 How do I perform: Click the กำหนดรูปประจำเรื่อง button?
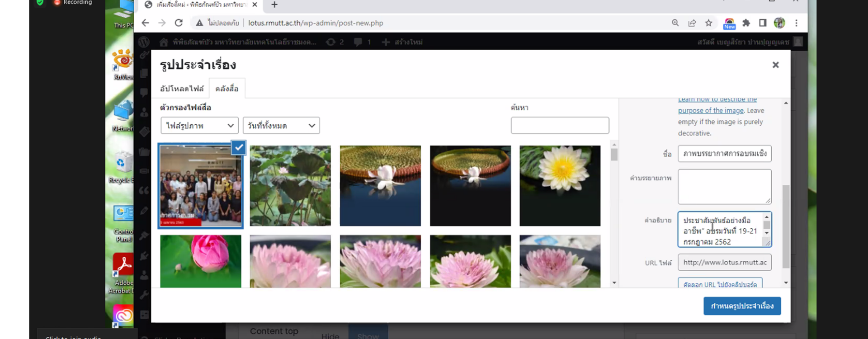tap(742, 306)
